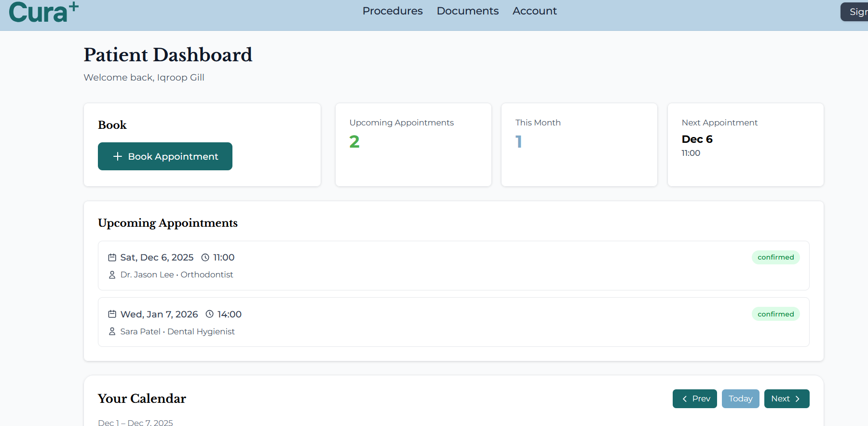Click the clock icon next to 11:00
The height and width of the screenshot is (426, 868).
coord(205,258)
